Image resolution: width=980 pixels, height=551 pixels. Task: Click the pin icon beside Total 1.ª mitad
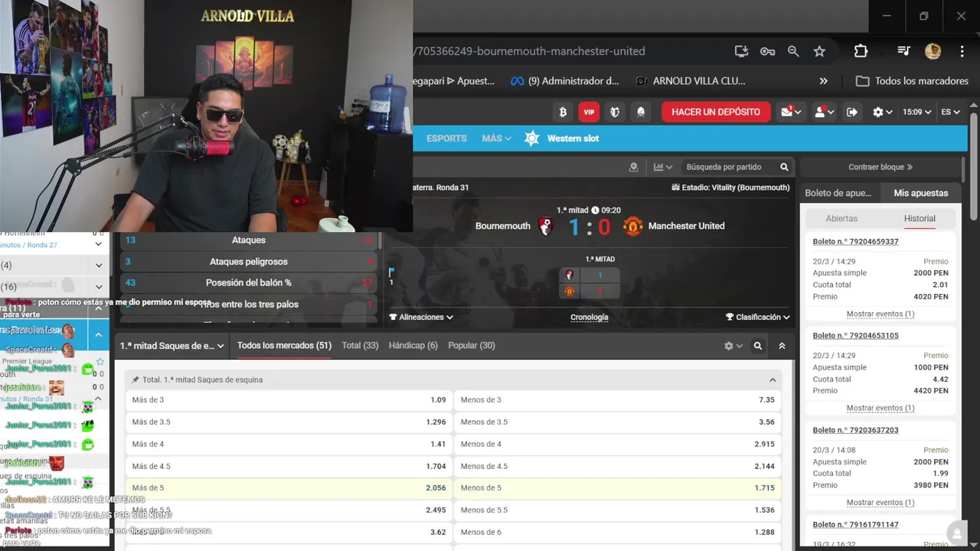(x=136, y=380)
